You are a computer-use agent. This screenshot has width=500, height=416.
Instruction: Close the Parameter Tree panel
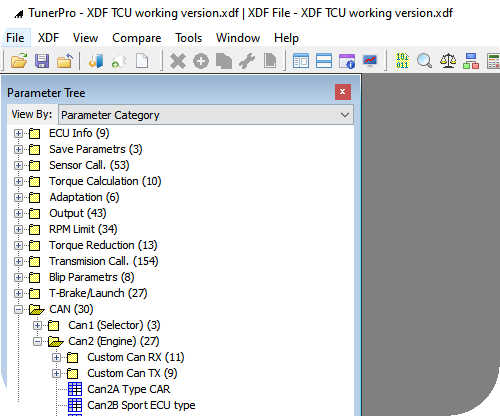(x=343, y=92)
